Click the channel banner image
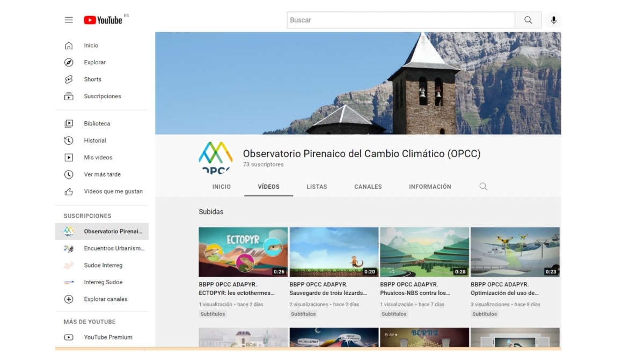The width and height of the screenshot is (644, 362). (358, 83)
